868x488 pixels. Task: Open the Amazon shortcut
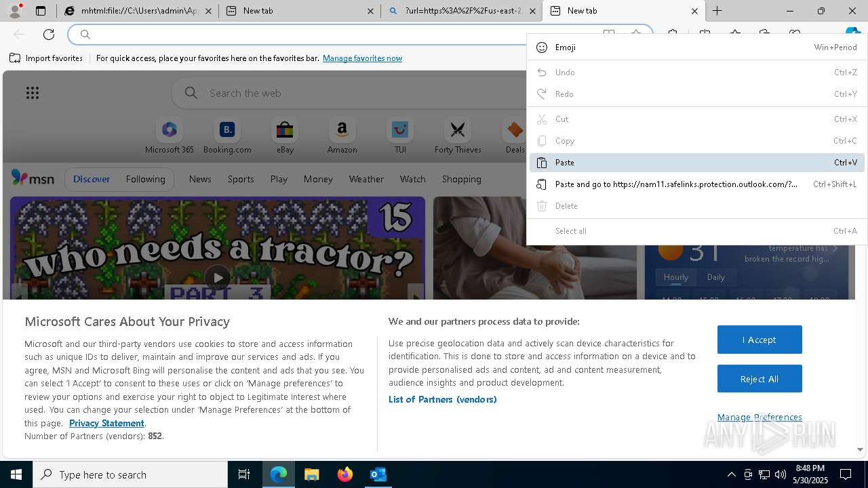(x=342, y=136)
